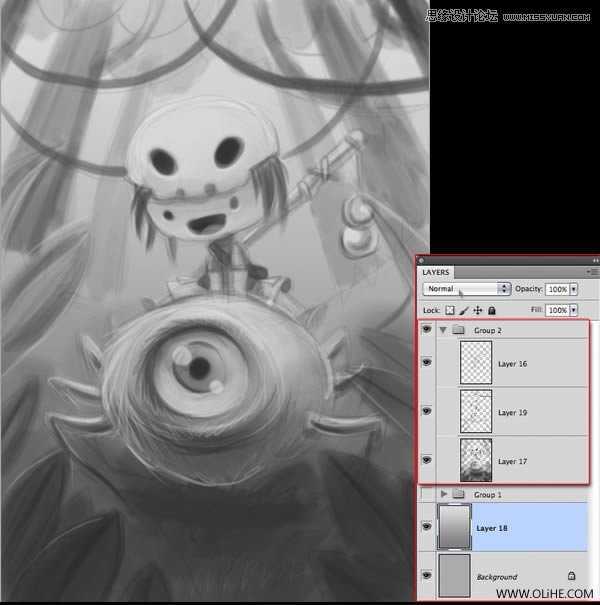The height and width of the screenshot is (605, 600).
Task: Hide Layer 18 with its eye icon
Action: point(427,527)
